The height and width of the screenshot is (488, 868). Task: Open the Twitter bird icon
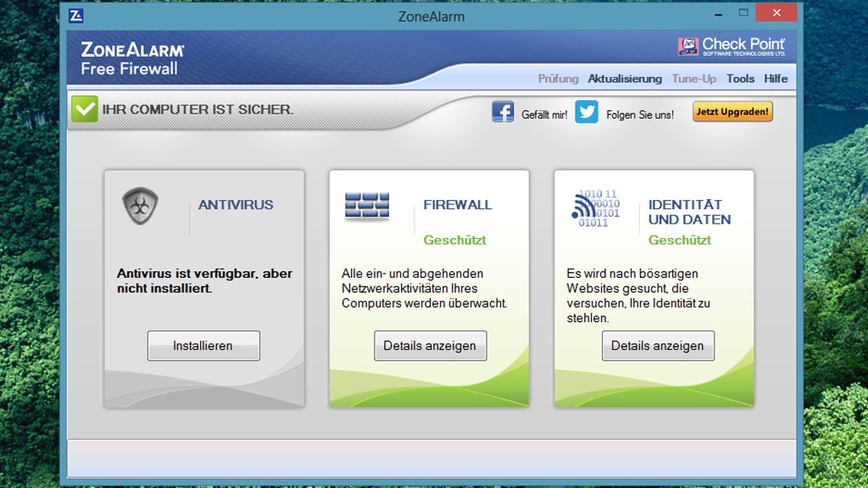pos(587,112)
